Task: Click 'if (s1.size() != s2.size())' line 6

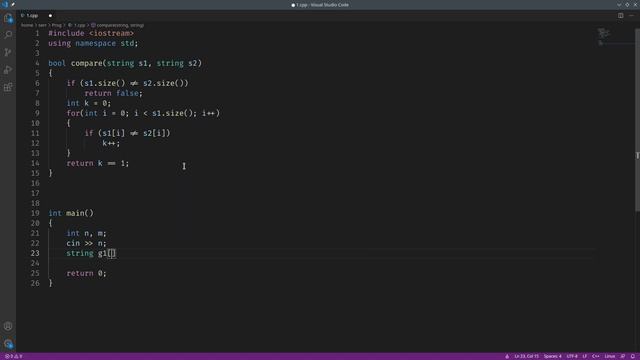Action: [x=127, y=83]
